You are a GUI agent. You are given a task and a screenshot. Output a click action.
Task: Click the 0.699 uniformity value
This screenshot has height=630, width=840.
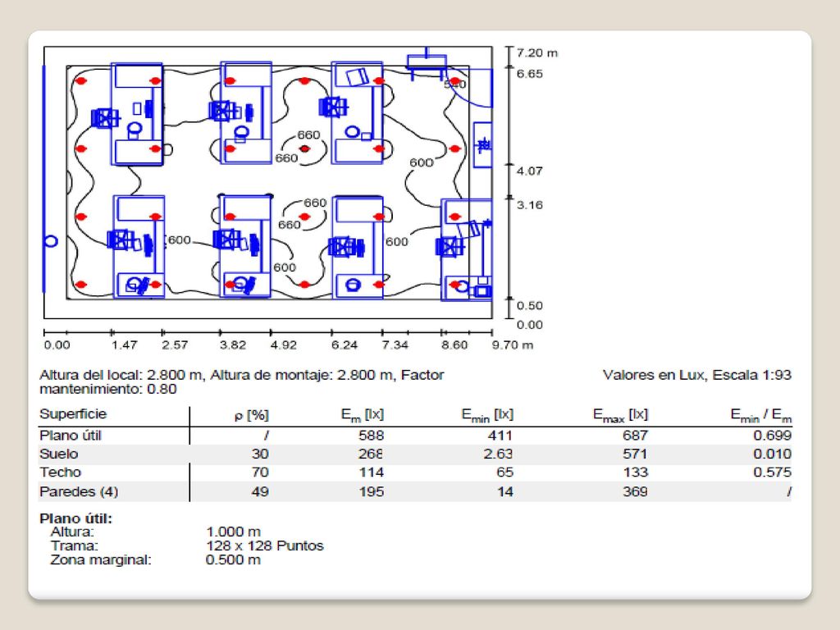tap(773, 435)
